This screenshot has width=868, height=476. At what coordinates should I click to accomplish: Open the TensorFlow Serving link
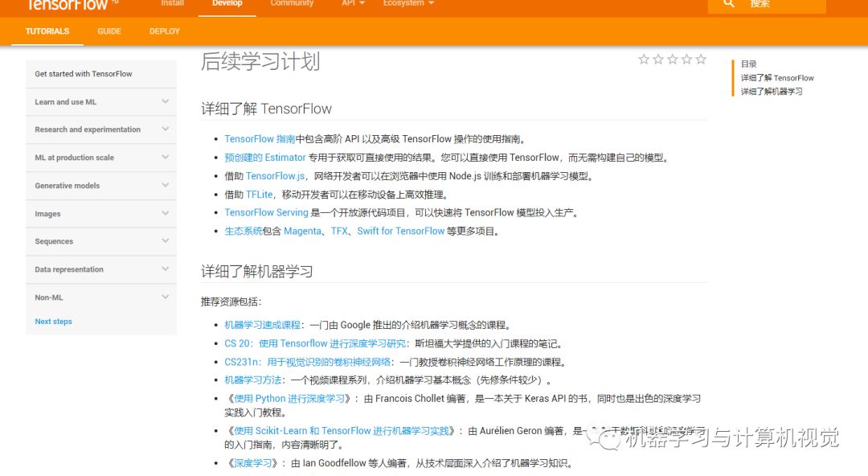coord(266,212)
